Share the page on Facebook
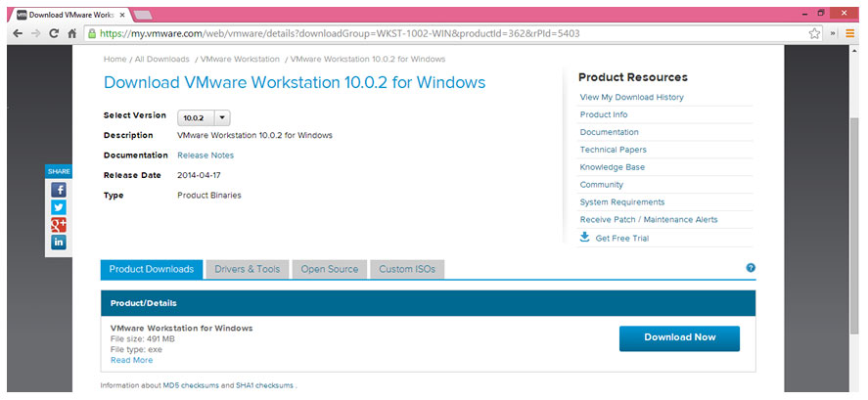 [59, 190]
